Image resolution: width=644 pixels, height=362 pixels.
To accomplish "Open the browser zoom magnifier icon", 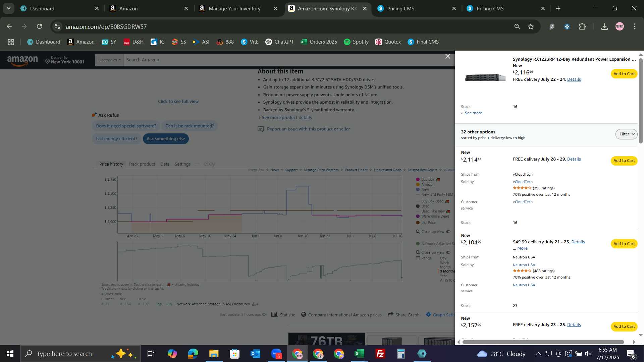I will [517, 26].
